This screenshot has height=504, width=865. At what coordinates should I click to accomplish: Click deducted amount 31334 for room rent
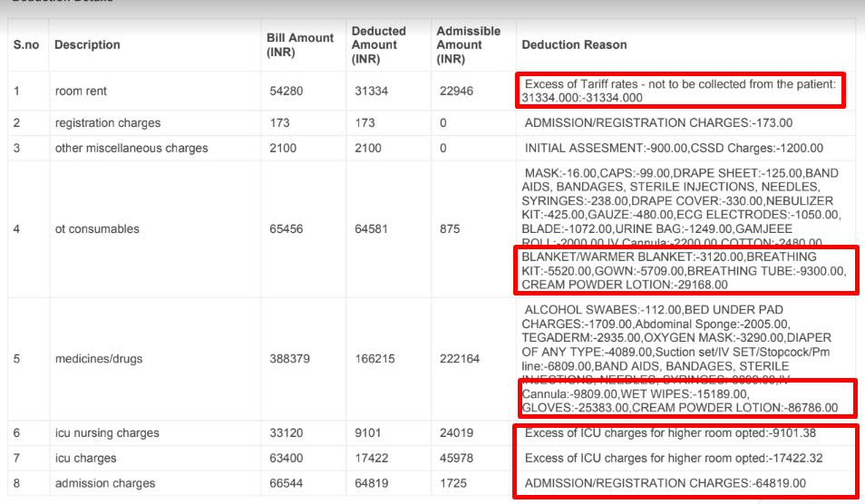[x=371, y=91]
